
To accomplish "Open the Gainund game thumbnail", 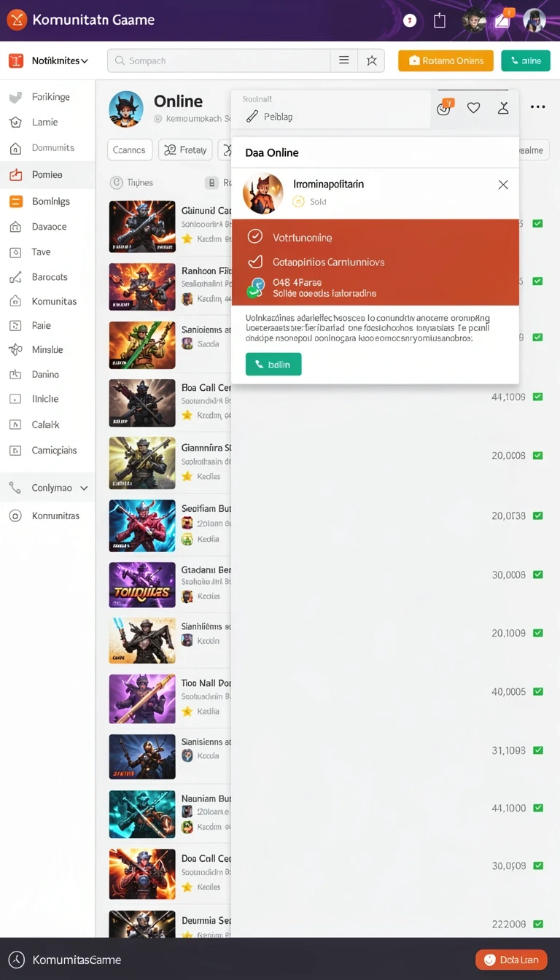I will (x=142, y=226).
